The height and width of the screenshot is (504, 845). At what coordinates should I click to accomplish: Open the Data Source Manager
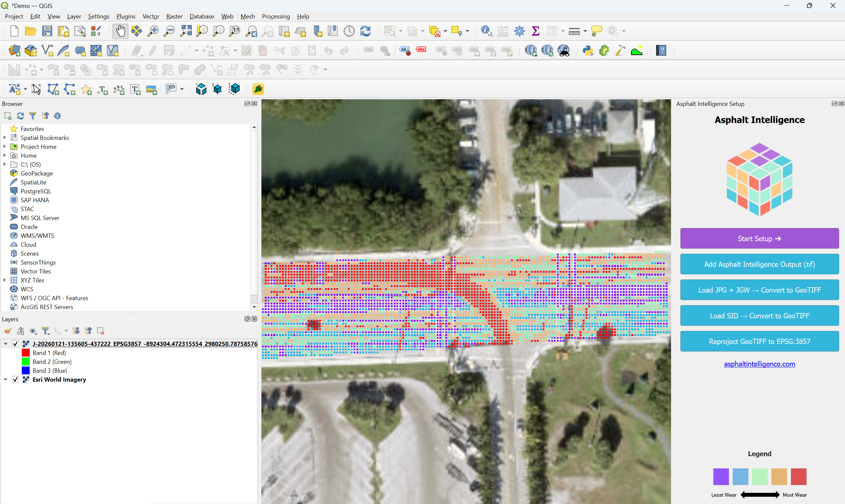coord(14,50)
